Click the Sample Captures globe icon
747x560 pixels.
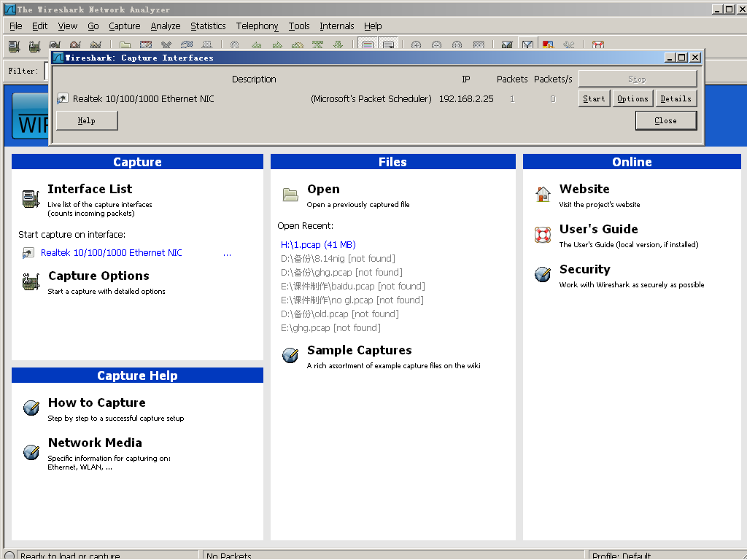pos(290,355)
